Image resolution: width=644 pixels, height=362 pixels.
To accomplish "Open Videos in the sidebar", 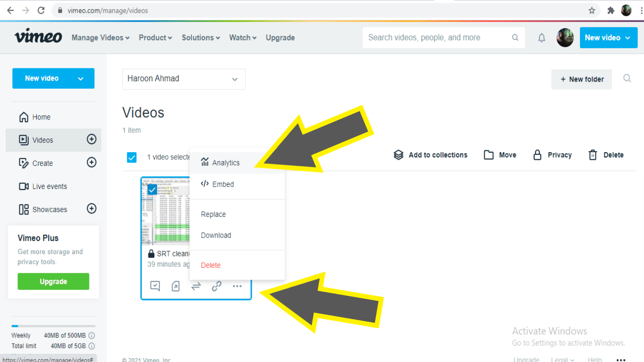I will pyautogui.click(x=36, y=140).
